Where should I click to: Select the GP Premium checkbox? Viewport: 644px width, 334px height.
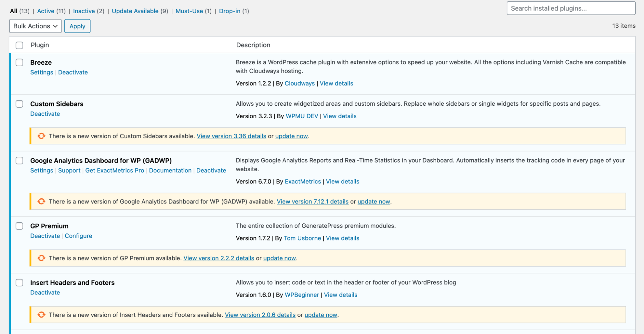(x=20, y=226)
